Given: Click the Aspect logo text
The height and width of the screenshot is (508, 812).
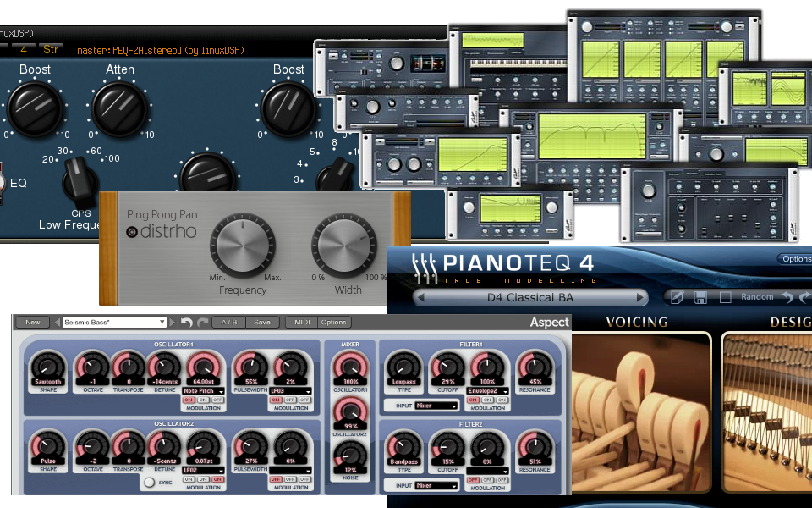Looking at the screenshot, I should click(x=550, y=323).
